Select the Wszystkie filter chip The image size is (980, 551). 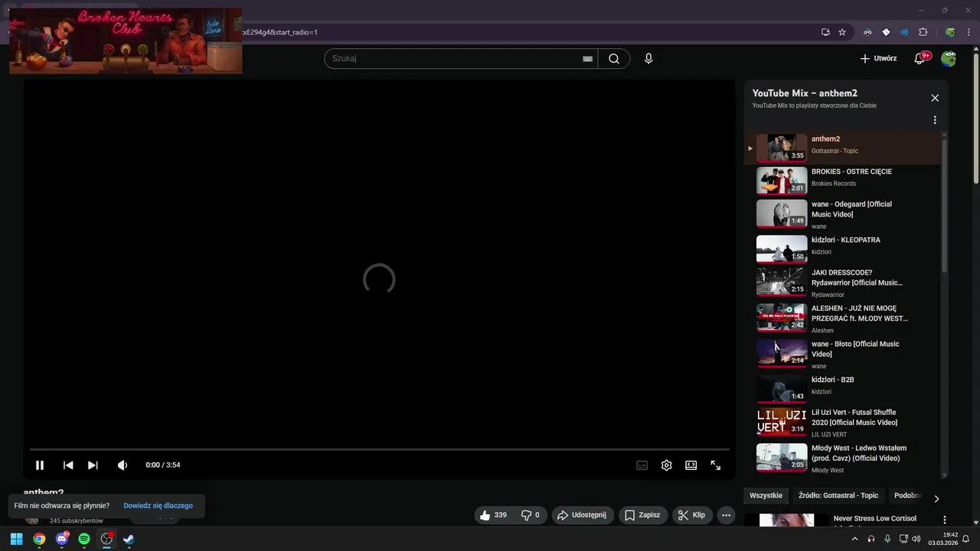point(766,496)
